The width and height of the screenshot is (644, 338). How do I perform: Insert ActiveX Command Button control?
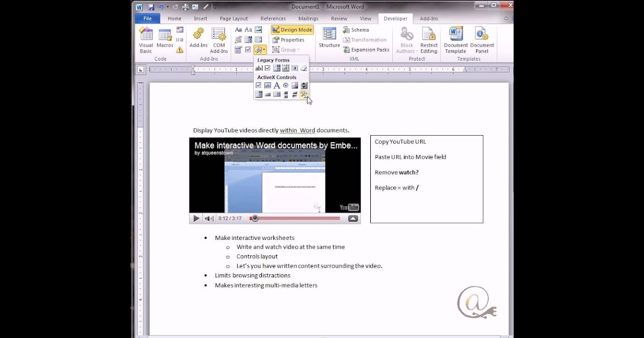pos(267,94)
